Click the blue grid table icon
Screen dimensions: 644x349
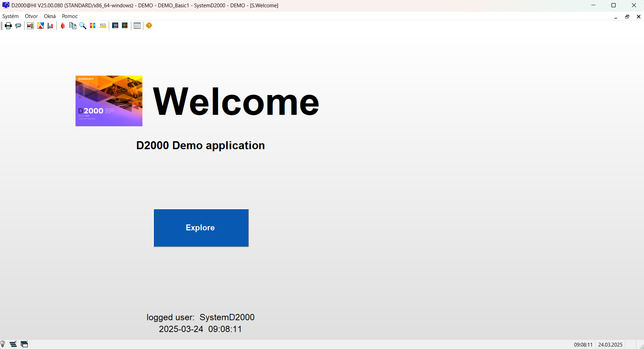115,26
